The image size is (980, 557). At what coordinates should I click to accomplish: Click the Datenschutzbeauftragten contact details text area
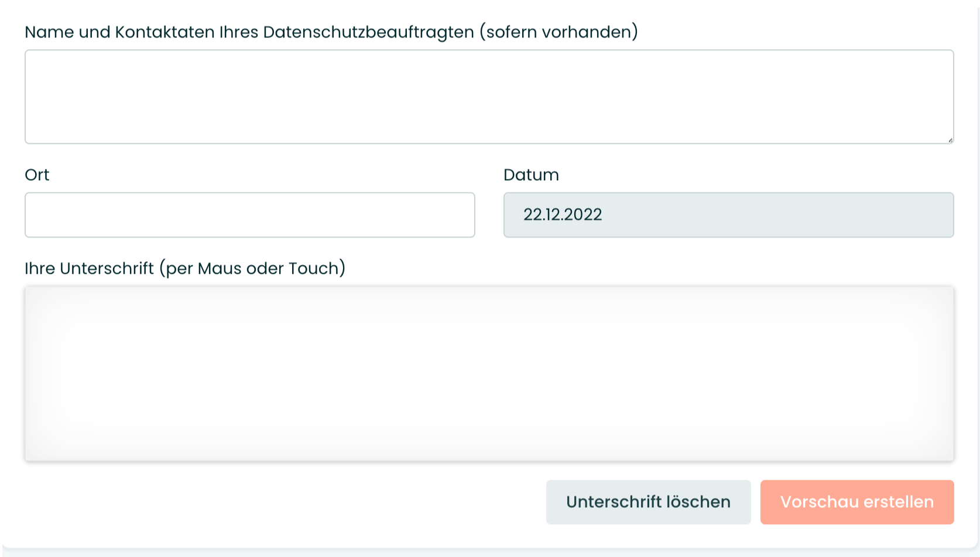point(489,97)
